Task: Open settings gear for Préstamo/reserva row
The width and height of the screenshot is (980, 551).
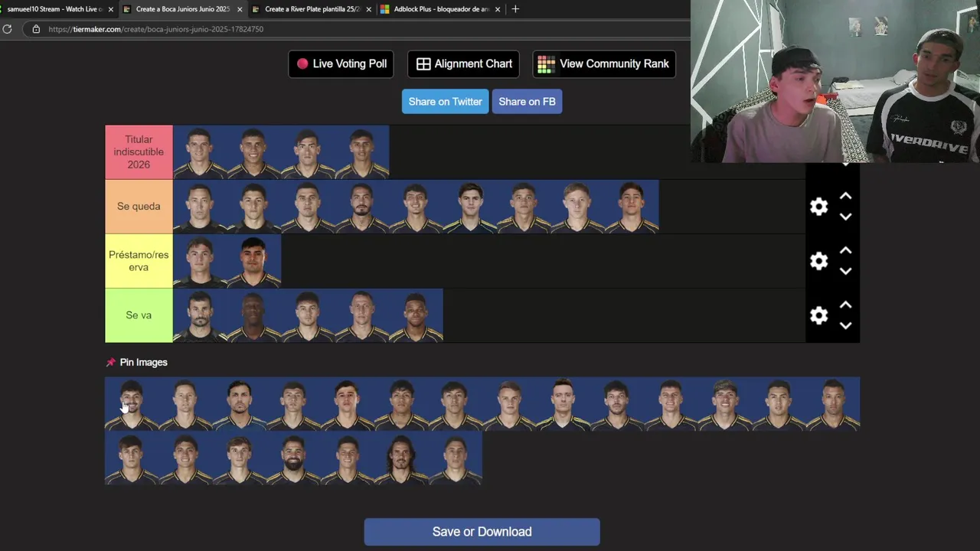Action: pyautogui.click(x=819, y=261)
